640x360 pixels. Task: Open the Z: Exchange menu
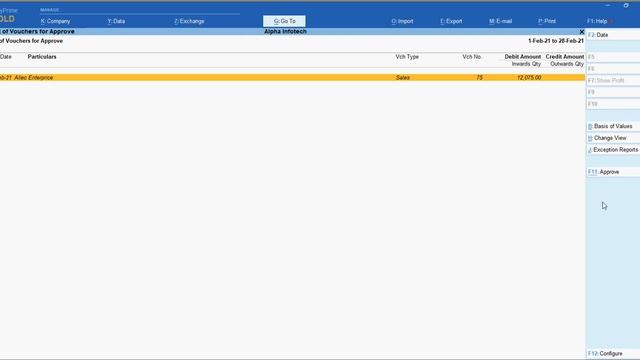tap(189, 21)
